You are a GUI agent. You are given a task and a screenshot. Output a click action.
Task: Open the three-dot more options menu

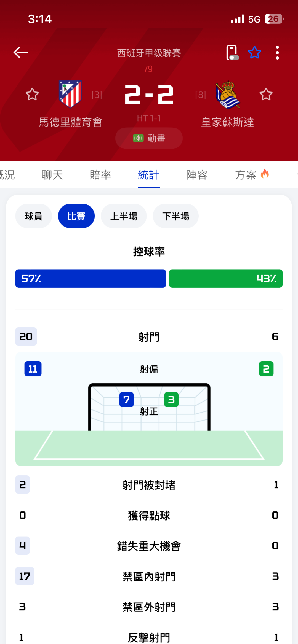pos(277,52)
